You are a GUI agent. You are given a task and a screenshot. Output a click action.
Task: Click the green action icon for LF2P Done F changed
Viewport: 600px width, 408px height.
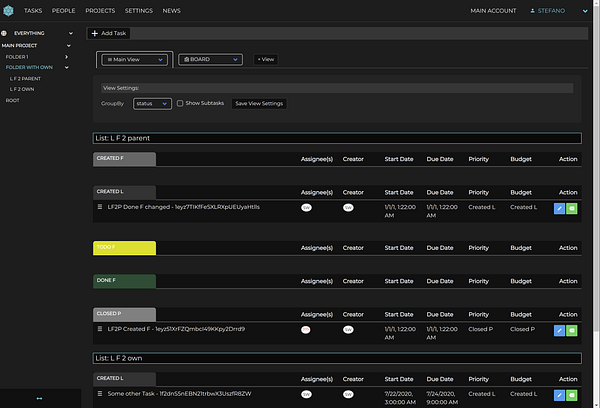(x=572, y=208)
